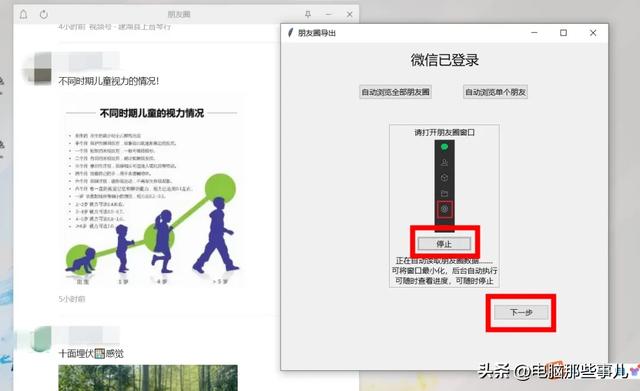Click the 微信已登录 heading
This screenshot has width=640, height=391.
pyautogui.click(x=444, y=60)
